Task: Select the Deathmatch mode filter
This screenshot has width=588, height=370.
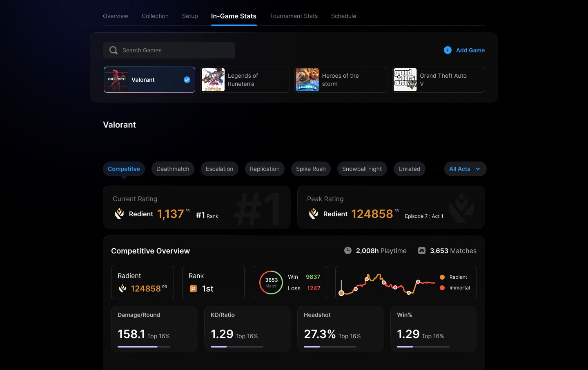Action: coord(173,169)
